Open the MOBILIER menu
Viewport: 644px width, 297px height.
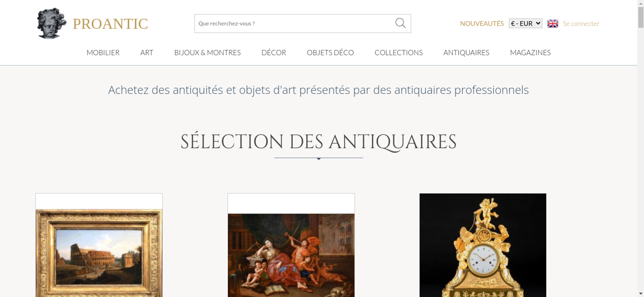click(x=103, y=52)
